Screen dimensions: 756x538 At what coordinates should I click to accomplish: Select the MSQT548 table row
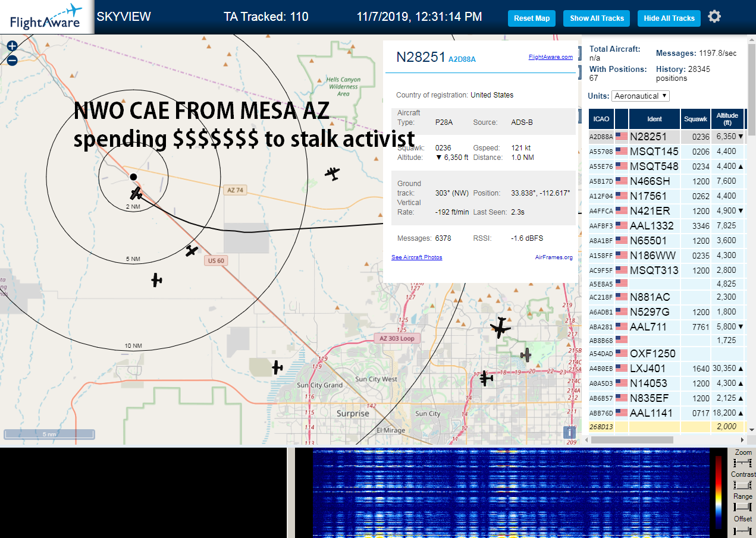(666, 166)
